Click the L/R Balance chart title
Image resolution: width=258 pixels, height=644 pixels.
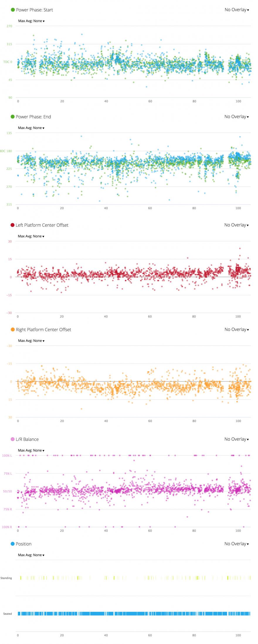point(27,439)
